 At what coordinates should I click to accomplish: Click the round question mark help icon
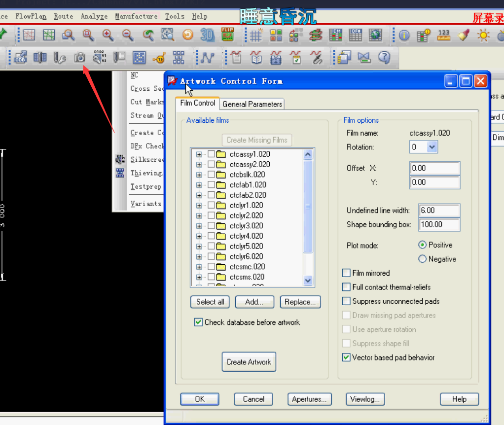tap(384, 58)
